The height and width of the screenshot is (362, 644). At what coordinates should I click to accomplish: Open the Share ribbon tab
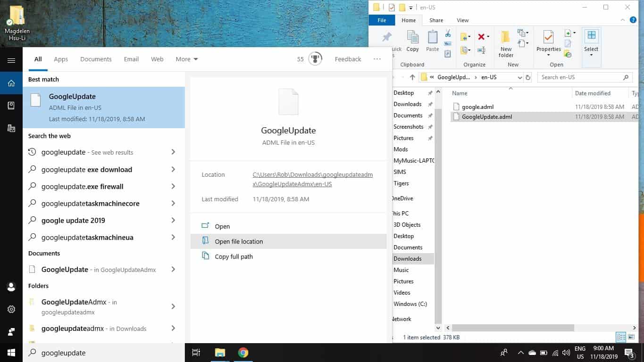point(436,20)
